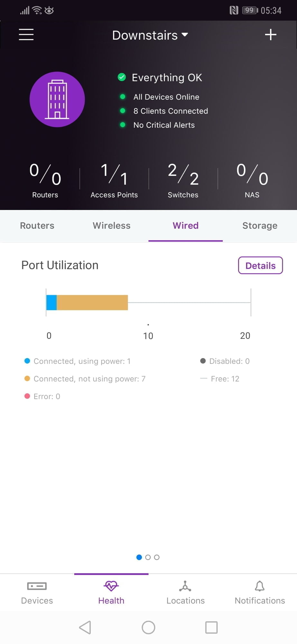Select the Wired tab

pyautogui.click(x=185, y=226)
